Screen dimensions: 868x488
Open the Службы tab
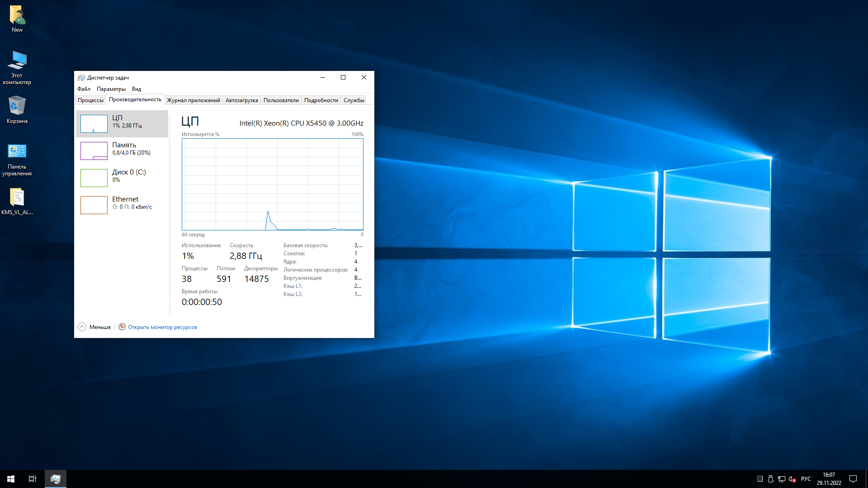pos(354,100)
